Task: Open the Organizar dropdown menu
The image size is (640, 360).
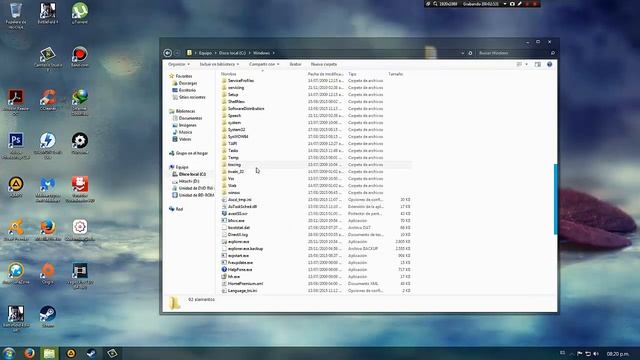Action: point(179,64)
